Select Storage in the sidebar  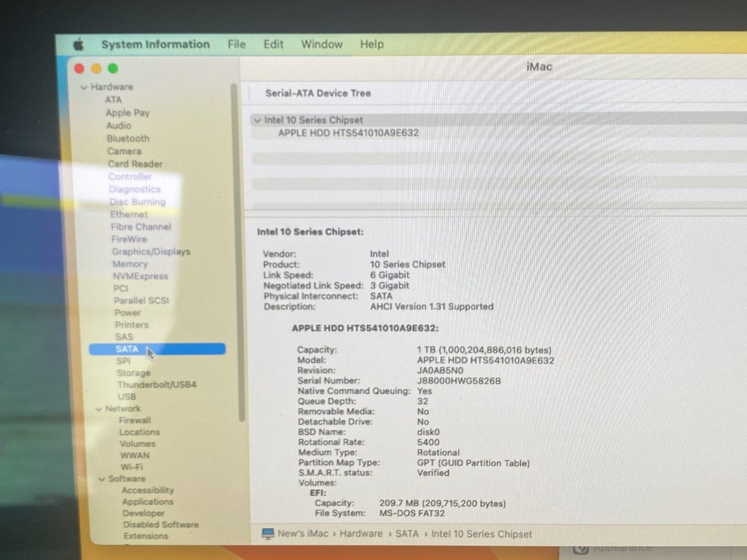pos(134,373)
